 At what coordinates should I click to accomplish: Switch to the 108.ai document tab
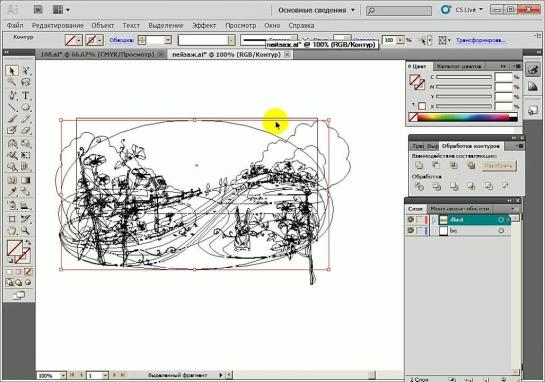coord(97,55)
